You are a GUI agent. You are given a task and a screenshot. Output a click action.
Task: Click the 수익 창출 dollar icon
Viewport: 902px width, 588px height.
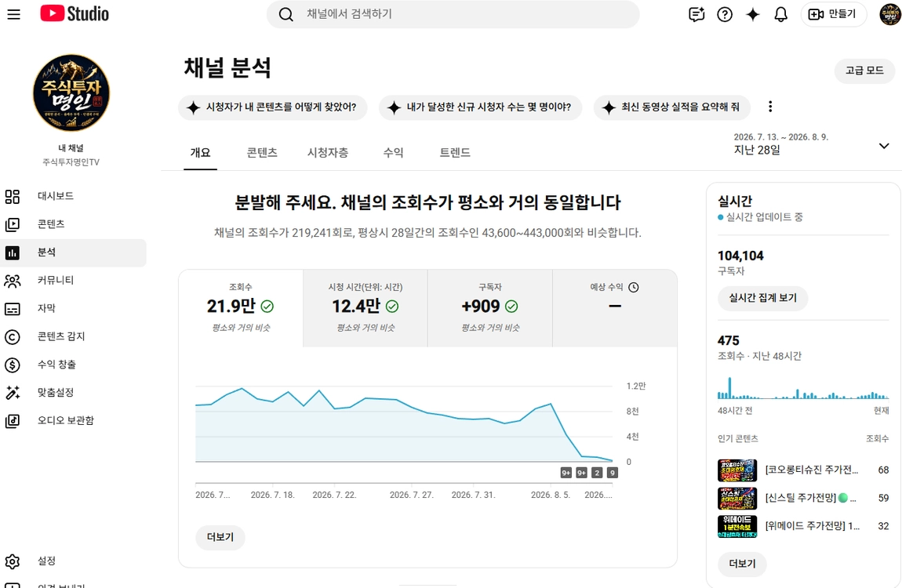[13, 365]
